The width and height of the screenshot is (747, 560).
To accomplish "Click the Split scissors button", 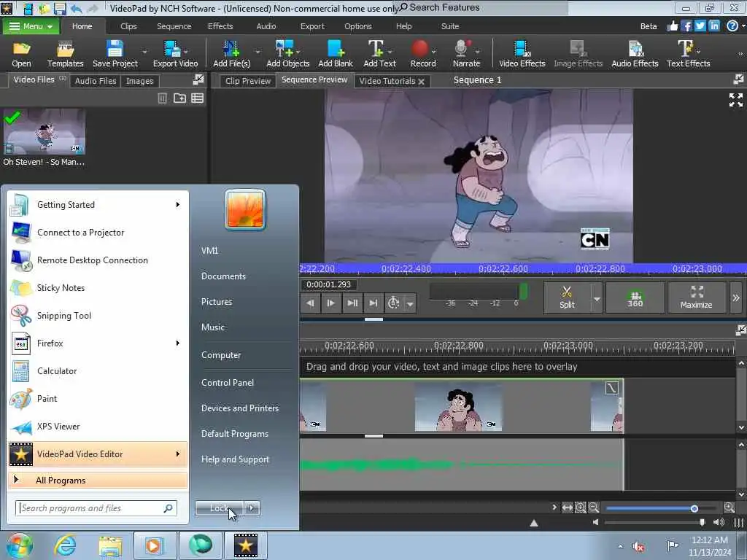I will tap(567, 297).
